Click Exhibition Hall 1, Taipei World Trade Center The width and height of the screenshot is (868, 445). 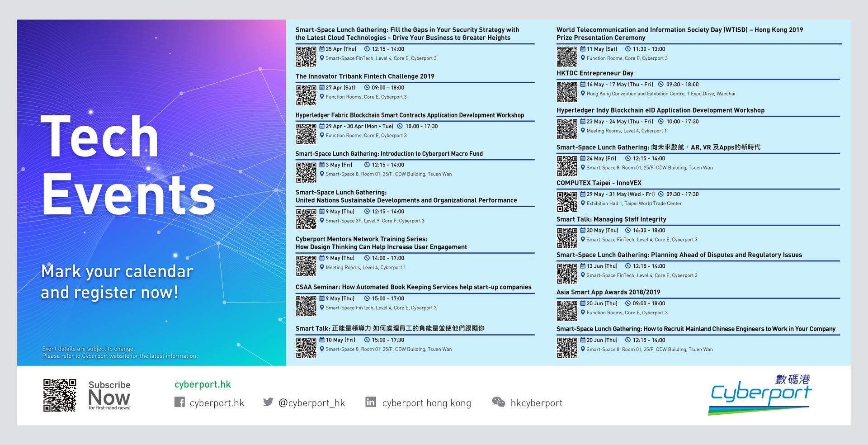point(634,204)
